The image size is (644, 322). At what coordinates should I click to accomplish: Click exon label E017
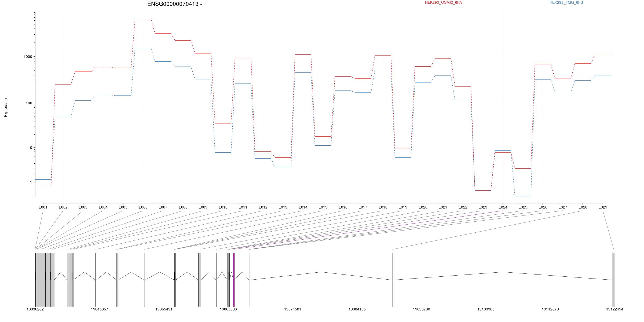[x=363, y=207]
